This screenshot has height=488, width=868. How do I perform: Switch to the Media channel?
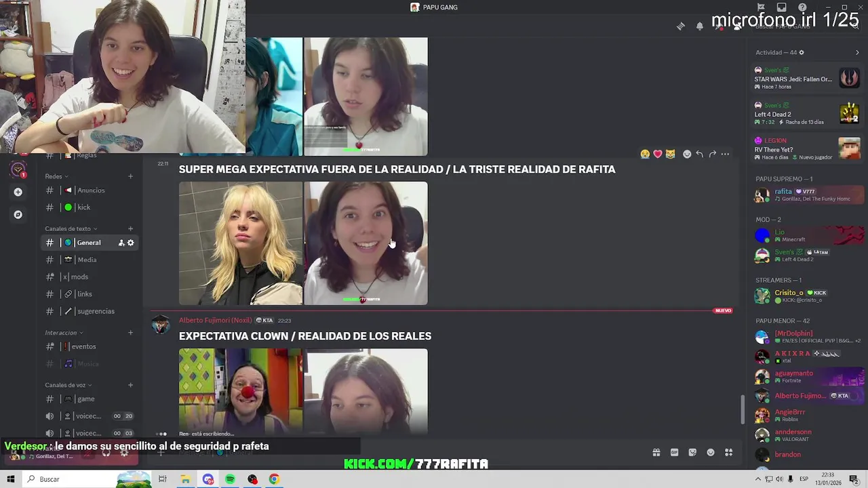click(91, 260)
